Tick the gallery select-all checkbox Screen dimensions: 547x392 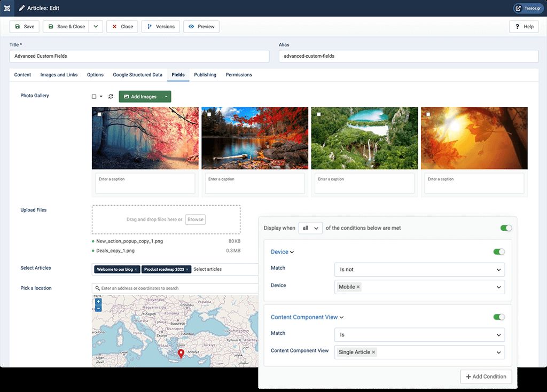94,97
